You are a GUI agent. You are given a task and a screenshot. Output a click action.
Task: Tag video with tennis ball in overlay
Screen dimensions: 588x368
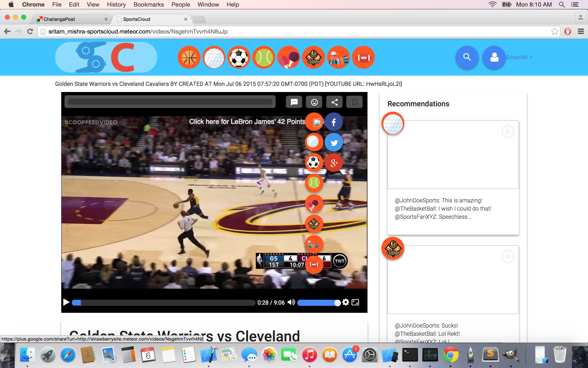coord(314,183)
